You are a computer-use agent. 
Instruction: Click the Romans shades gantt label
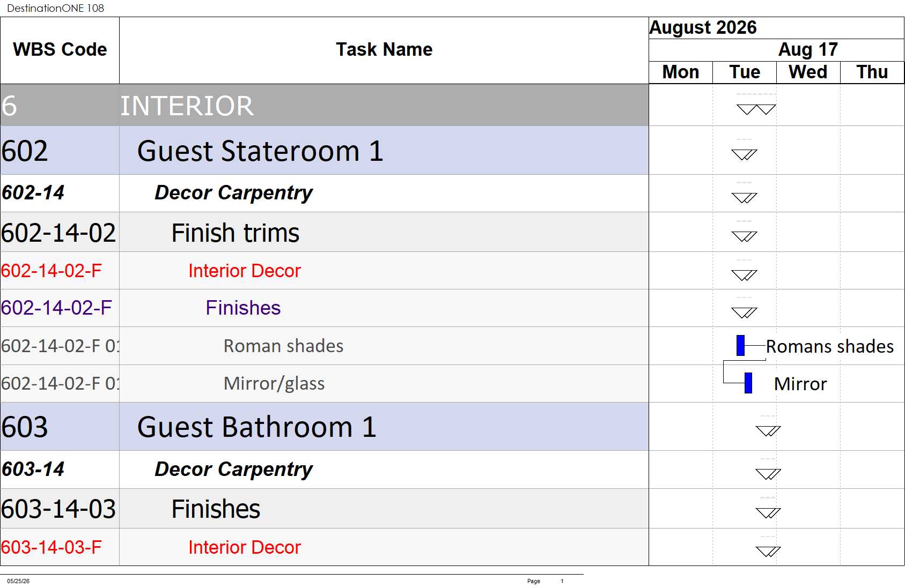(829, 346)
